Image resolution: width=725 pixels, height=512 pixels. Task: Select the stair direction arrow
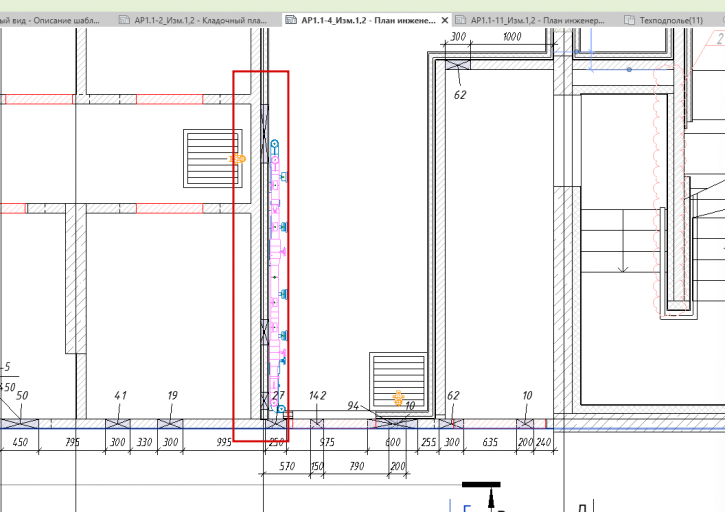click(623, 241)
